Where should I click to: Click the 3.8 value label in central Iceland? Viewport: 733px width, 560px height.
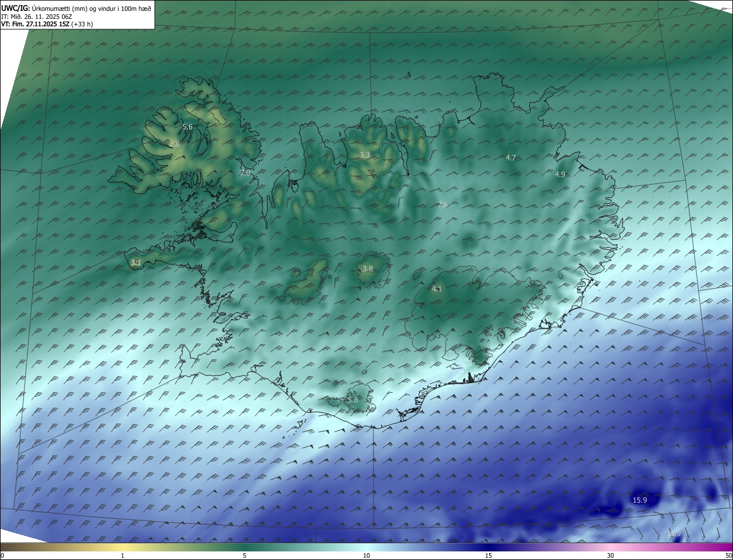point(368,269)
